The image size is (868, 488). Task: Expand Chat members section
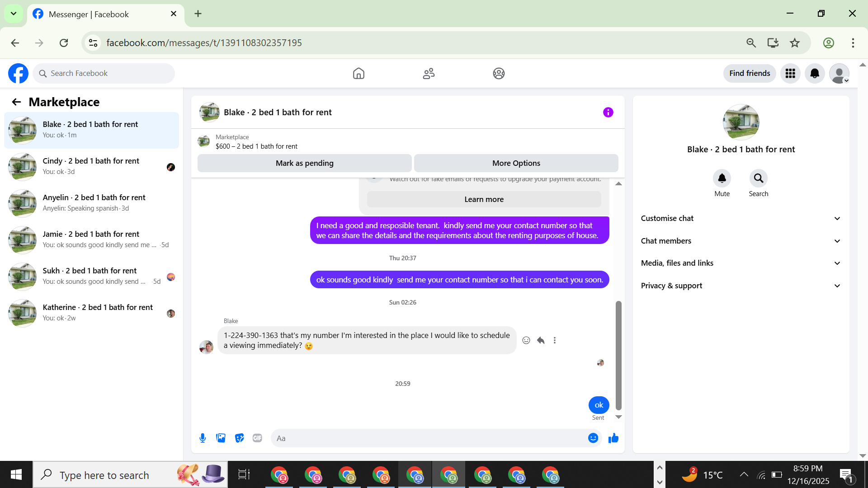741,241
